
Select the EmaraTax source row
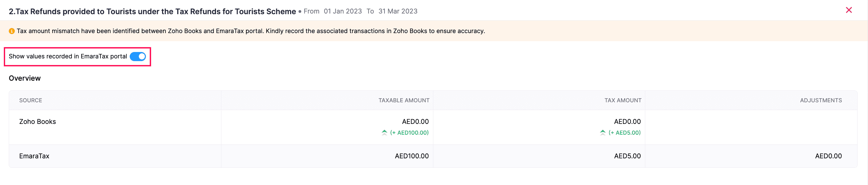[34, 156]
